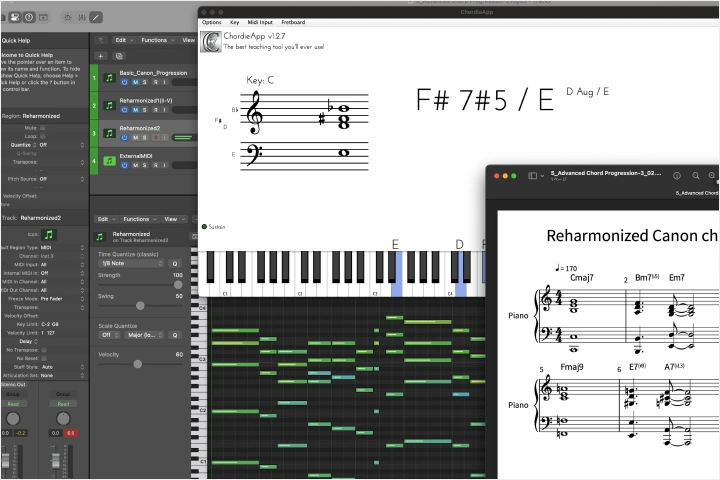This screenshot has height=480, width=720.
Task: Open Preview sidebar view chevron menu
Action: pyautogui.click(x=542, y=176)
